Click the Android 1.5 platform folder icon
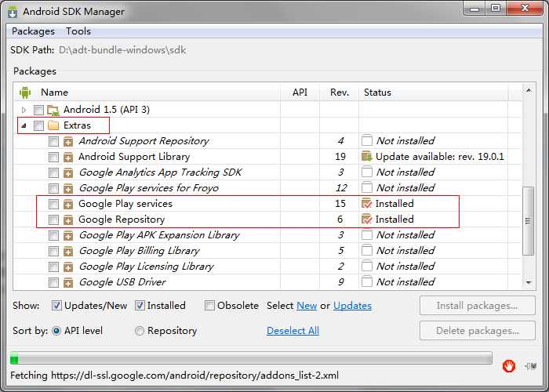549x392 pixels. point(53,111)
